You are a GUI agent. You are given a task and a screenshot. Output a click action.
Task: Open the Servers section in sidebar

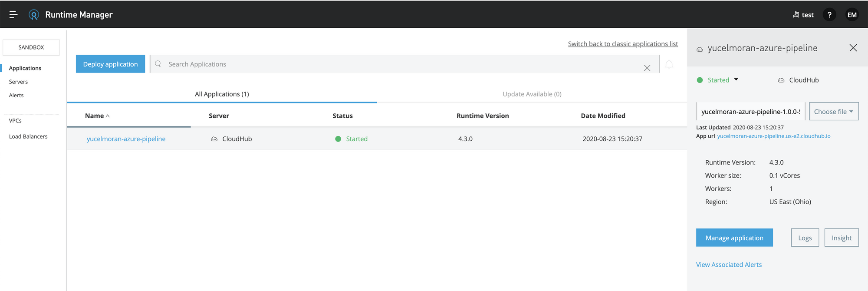18,82
